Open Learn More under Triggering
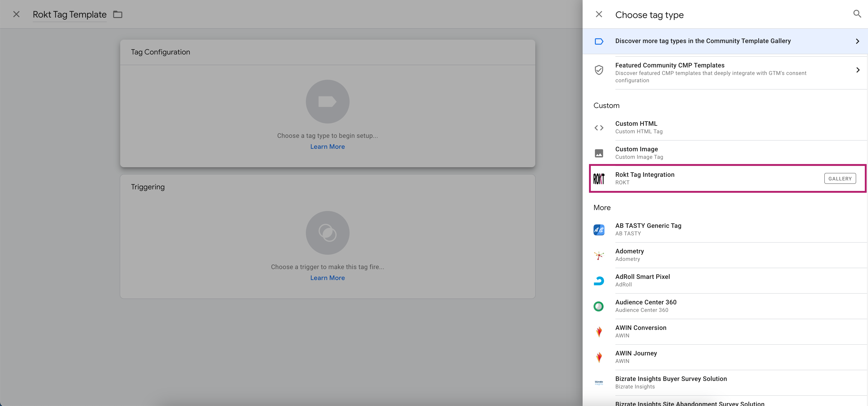868x406 pixels. tap(327, 278)
